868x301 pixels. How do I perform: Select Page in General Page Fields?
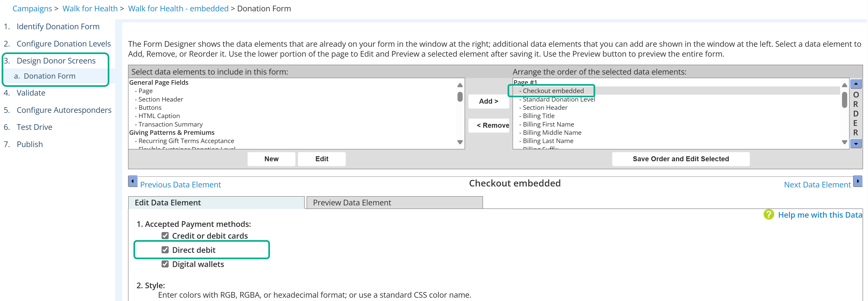coord(145,91)
